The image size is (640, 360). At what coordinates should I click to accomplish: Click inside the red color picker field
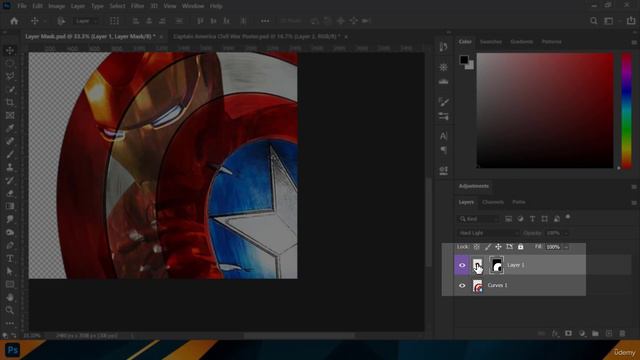(x=545, y=110)
